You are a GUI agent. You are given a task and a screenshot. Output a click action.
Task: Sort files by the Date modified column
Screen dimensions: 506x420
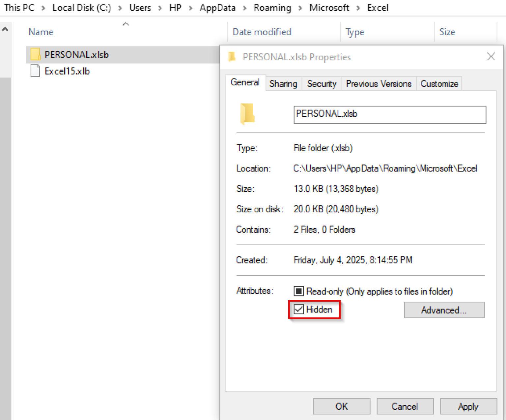coord(262,32)
